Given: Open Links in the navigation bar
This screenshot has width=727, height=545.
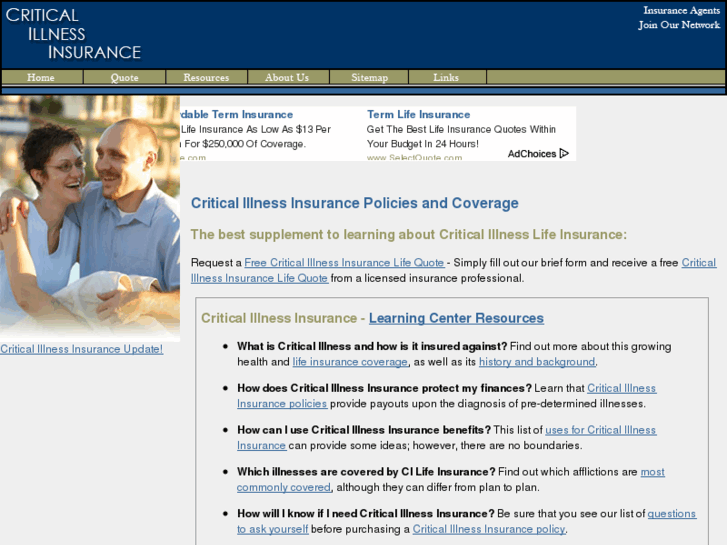Looking at the screenshot, I should pos(446,77).
